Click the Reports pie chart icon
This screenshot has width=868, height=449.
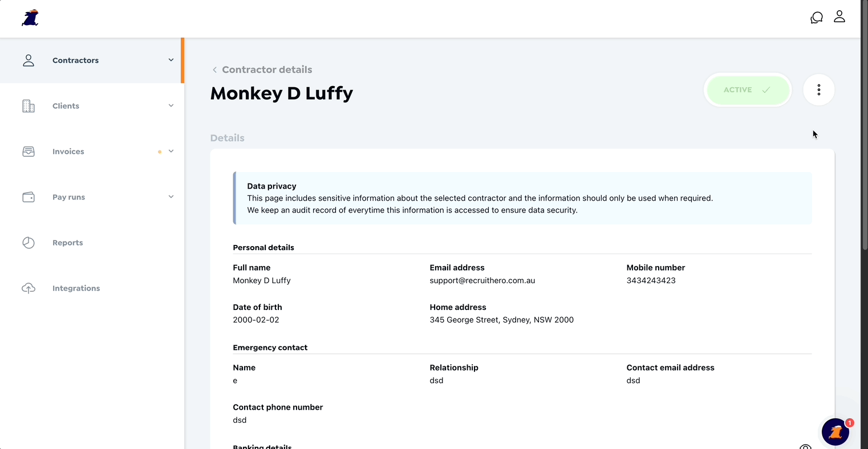click(x=29, y=243)
